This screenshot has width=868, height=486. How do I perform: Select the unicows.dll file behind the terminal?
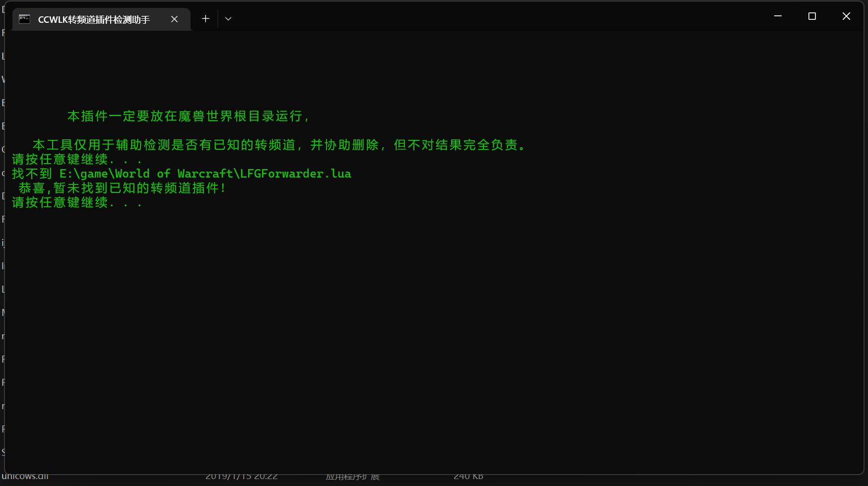[x=25, y=476]
